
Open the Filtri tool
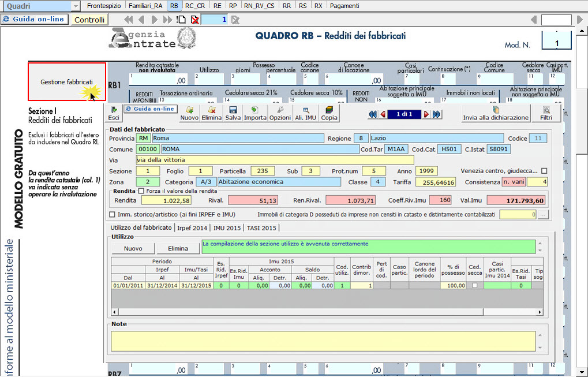546,113
